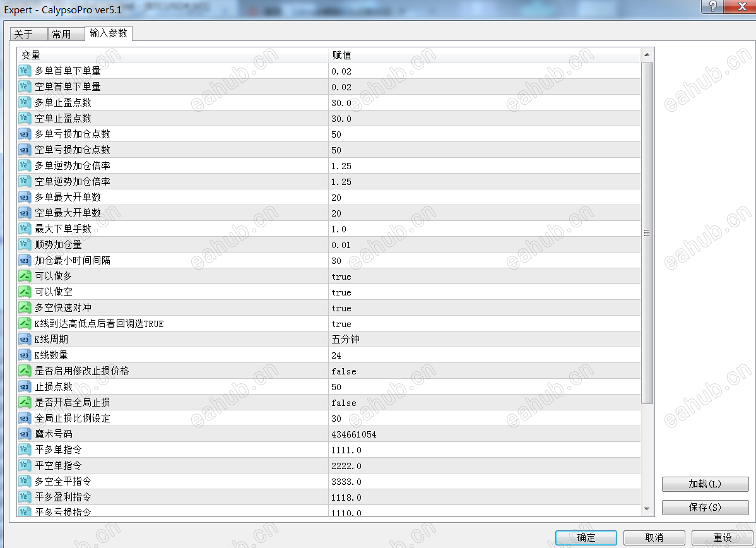Click the icon beside 空单首单下单量
The width and height of the screenshot is (756, 548).
[25, 87]
